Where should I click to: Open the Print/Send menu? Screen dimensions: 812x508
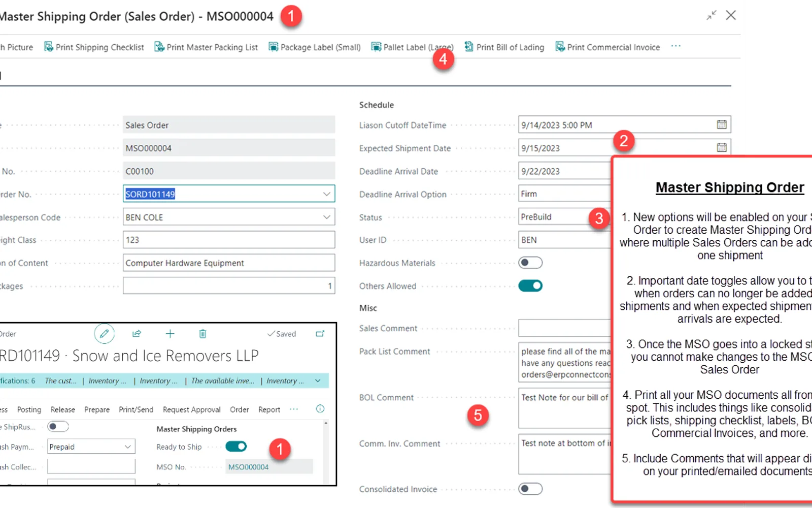point(136,409)
